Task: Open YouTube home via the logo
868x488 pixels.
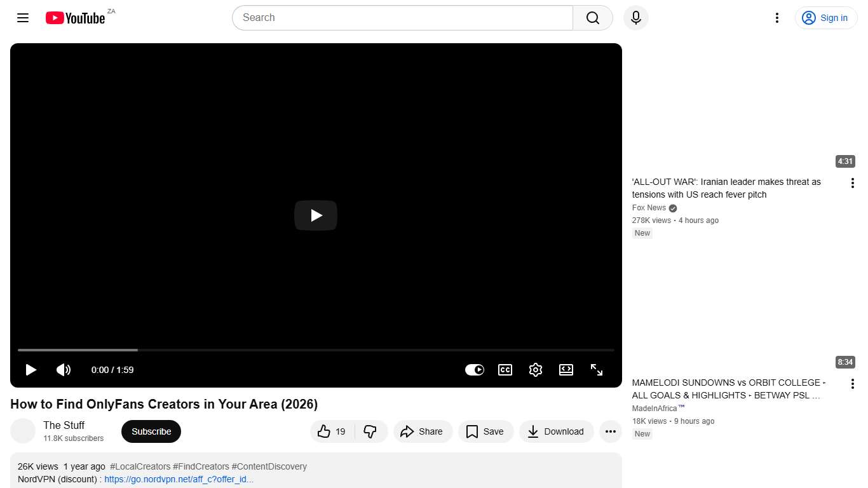Action: [x=75, y=18]
